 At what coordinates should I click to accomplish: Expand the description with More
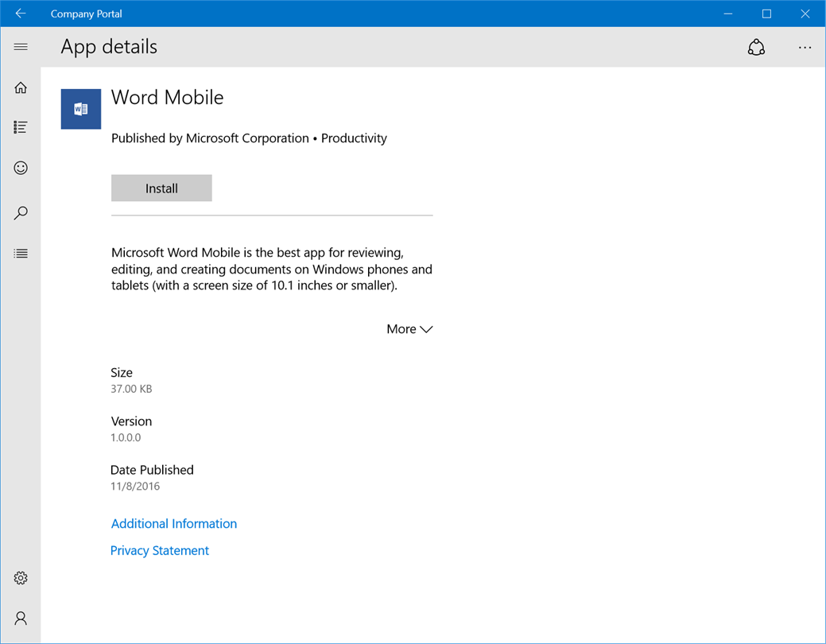(x=409, y=329)
